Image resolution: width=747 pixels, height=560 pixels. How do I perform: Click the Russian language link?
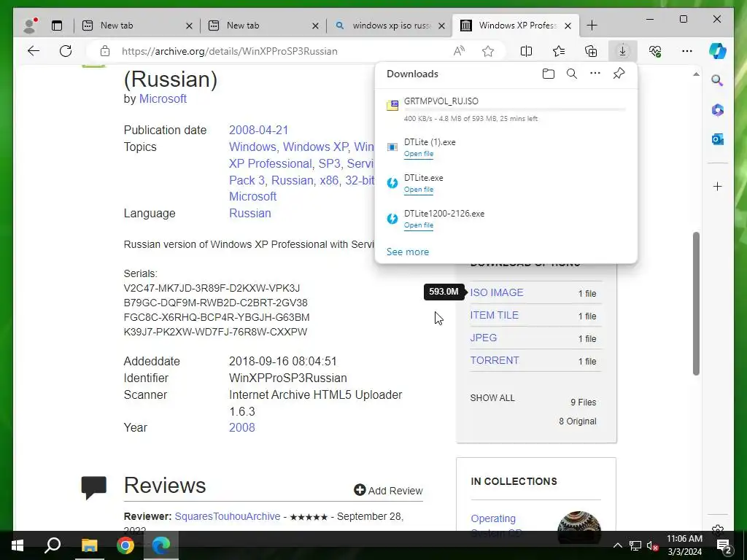point(250,214)
